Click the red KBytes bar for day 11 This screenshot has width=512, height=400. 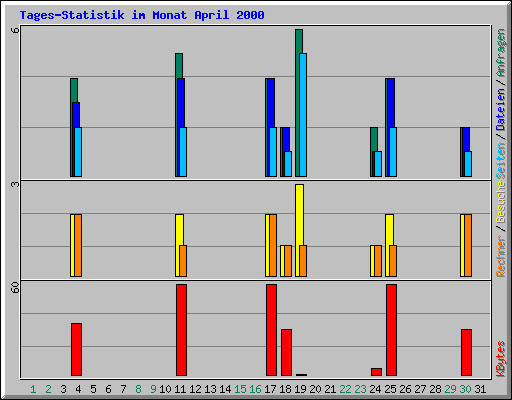tap(181, 330)
